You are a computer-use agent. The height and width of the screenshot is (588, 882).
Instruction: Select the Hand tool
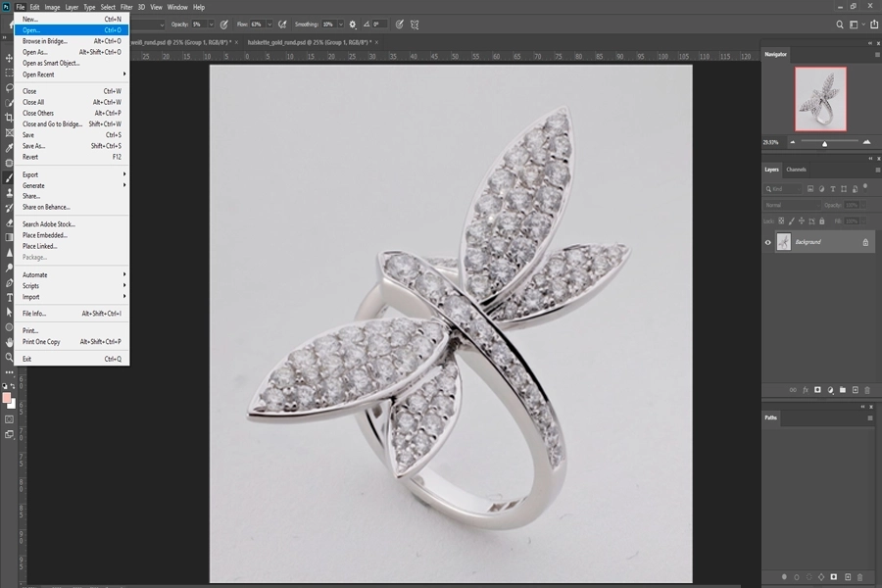coord(9,342)
